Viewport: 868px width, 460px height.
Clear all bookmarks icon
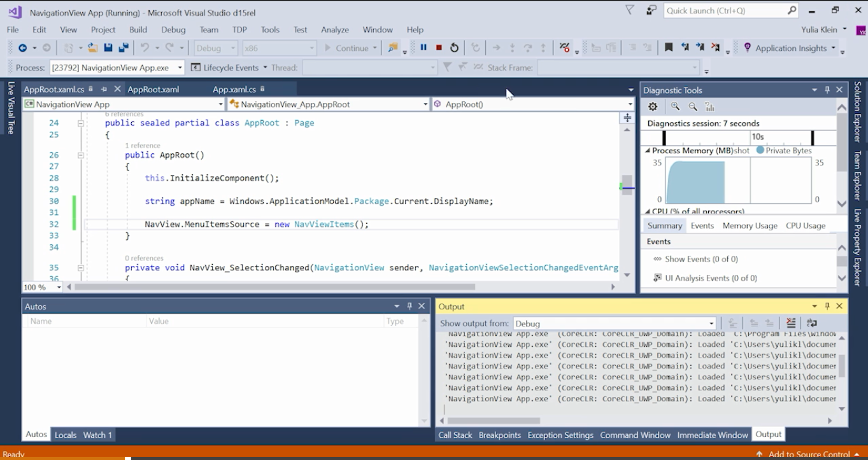(x=716, y=48)
